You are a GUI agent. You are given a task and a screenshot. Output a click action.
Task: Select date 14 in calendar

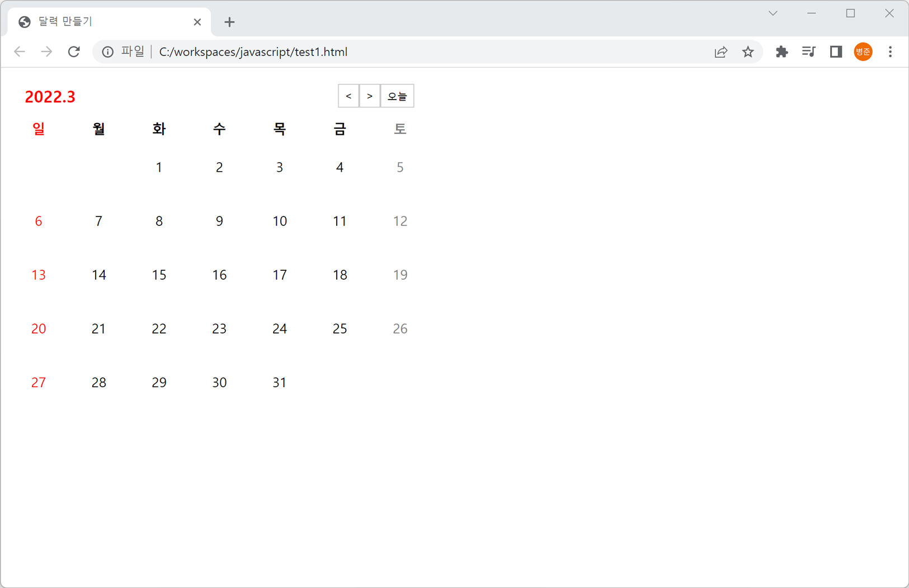(x=99, y=275)
